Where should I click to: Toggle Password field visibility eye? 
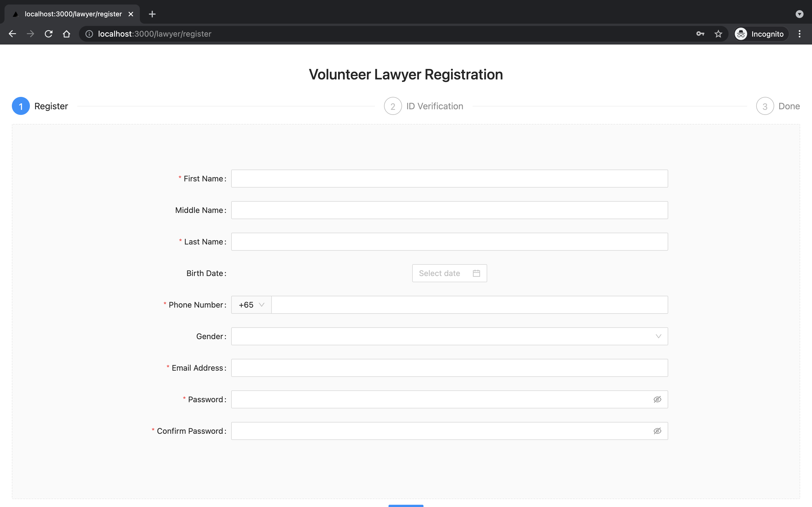coord(657,399)
